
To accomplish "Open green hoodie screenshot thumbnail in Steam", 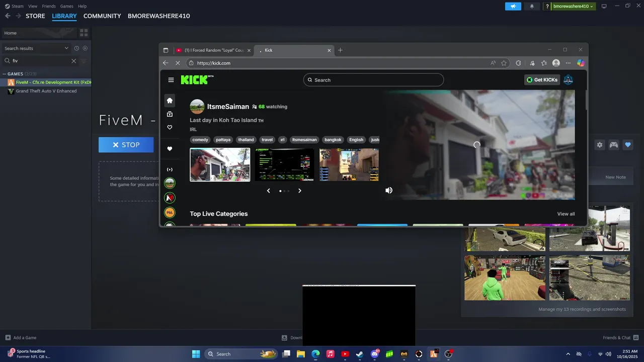I will pyautogui.click(x=505, y=278).
